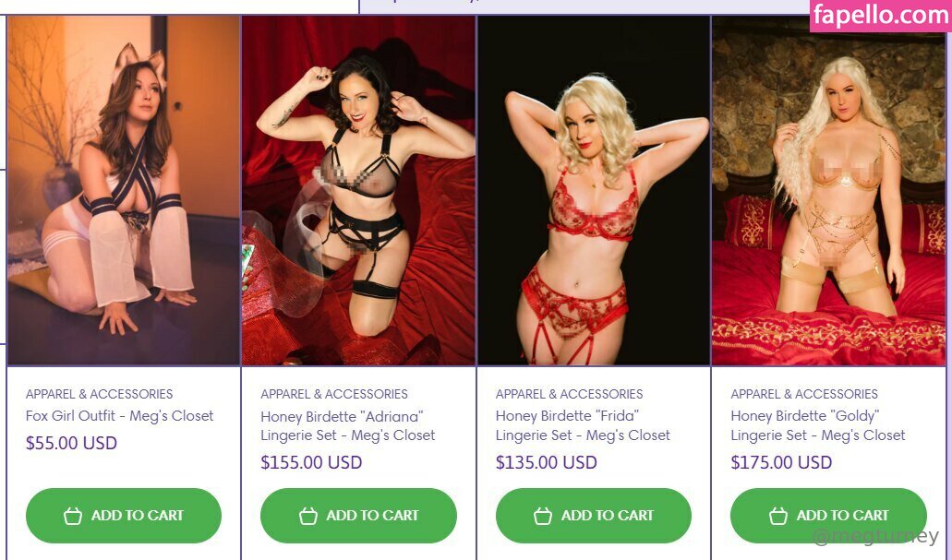
Task: Click basket icon under Goldy set
Action: click(x=778, y=516)
